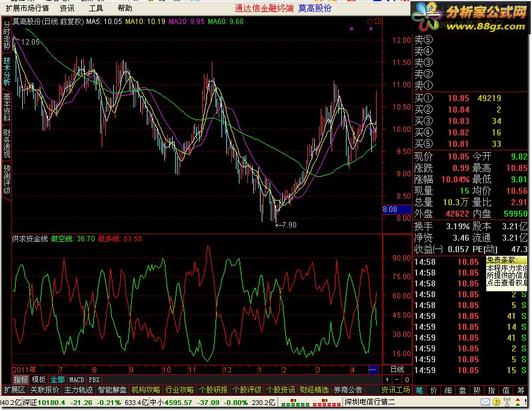Select the 指标 tab below chart
The image size is (532, 411).
(x=20, y=380)
